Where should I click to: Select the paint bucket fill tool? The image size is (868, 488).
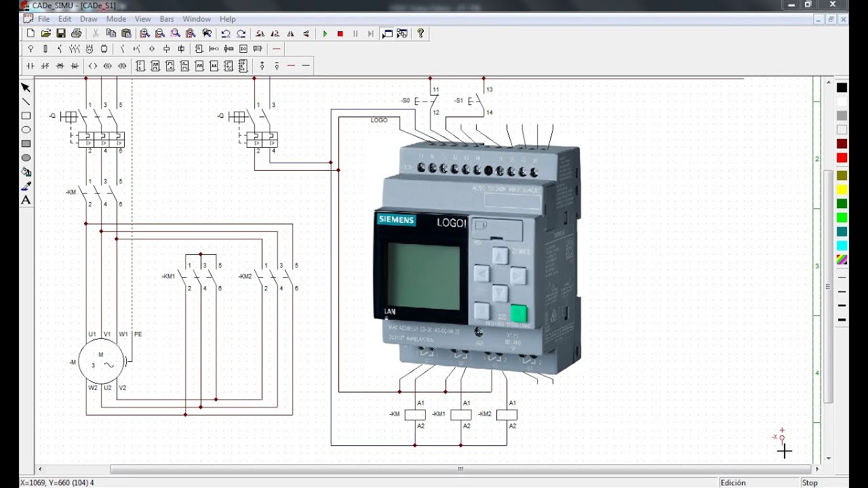pos(26,172)
